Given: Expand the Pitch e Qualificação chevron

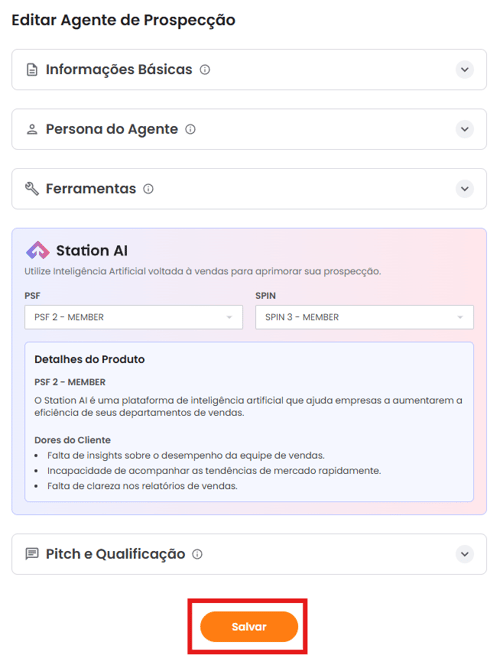Looking at the screenshot, I should pos(464,554).
